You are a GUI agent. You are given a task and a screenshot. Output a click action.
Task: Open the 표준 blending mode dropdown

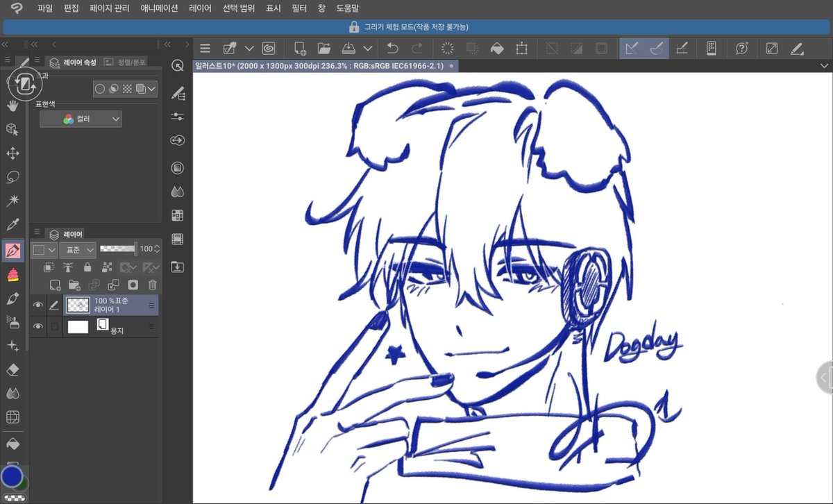tap(77, 249)
